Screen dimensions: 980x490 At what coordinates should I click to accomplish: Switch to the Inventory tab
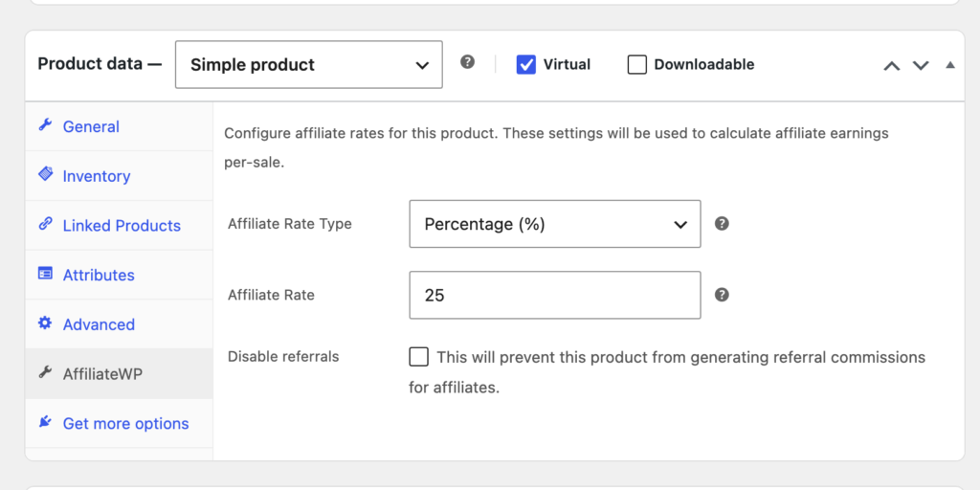click(119, 176)
